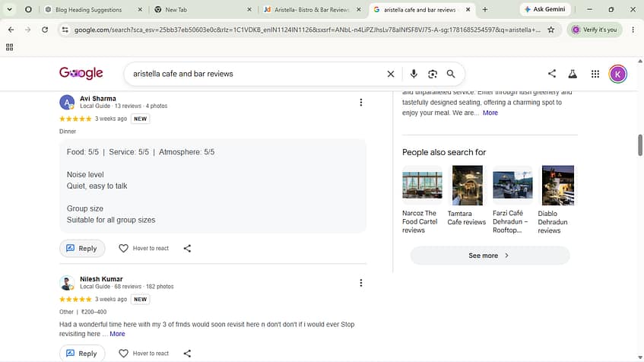Click the 'Quiet, easy to talk' text

tap(97, 186)
